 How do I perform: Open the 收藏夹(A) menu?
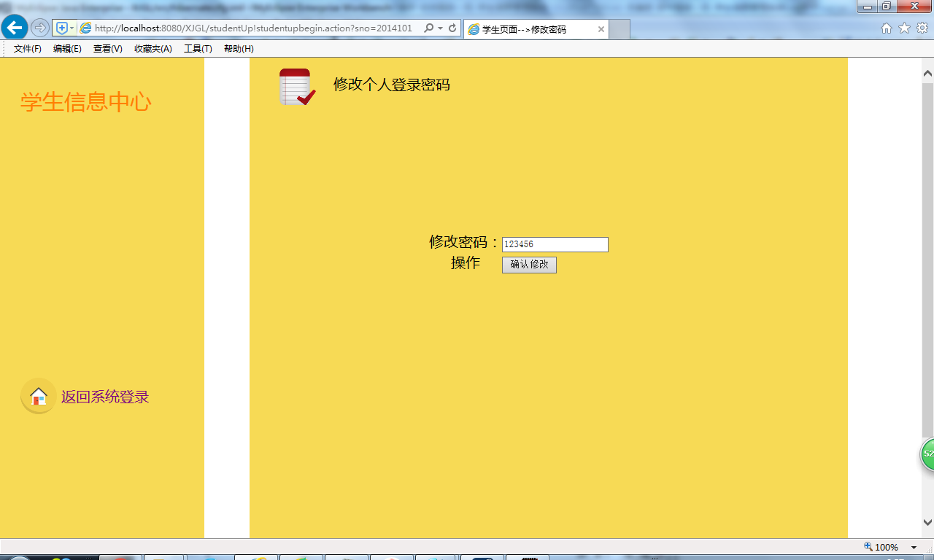click(153, 49)
